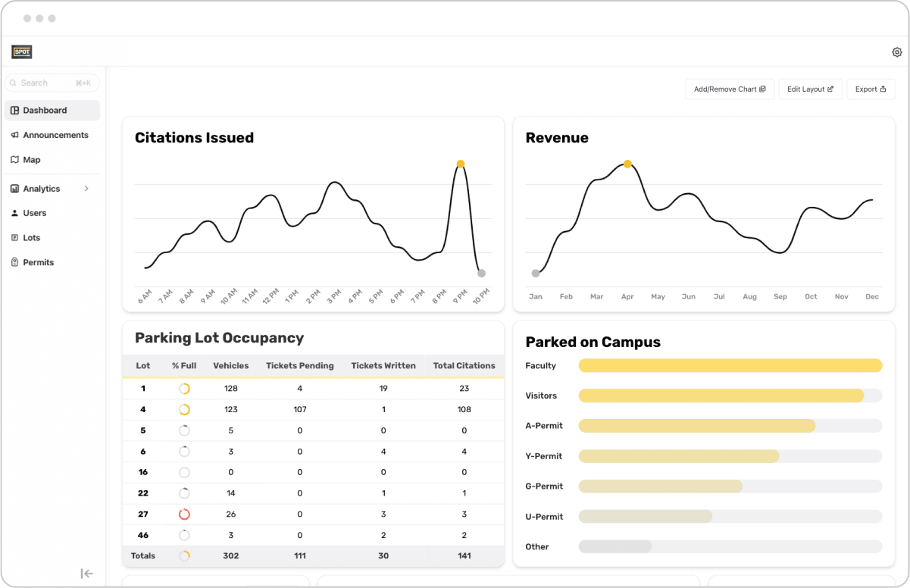Viewport: 910px width, 588px height.
Task: Click the Faculty bar in Parked on Campus
Action: click(x=730, y=365)
